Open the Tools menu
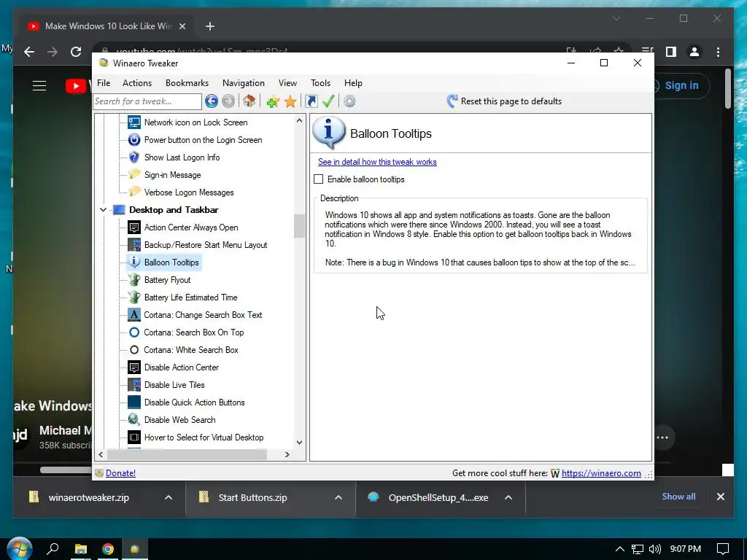The width and height of the screenshot is (747, 560). [x=321, y=83]
